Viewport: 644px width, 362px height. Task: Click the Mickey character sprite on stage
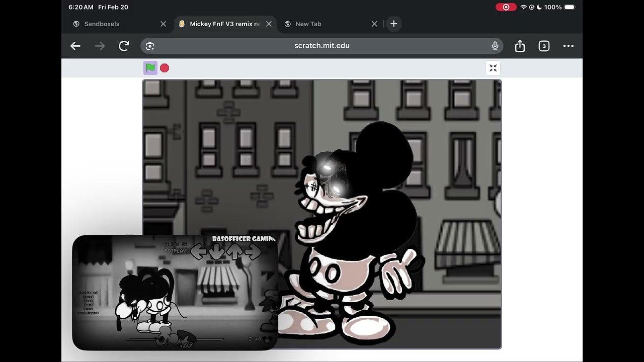(352, 234)
